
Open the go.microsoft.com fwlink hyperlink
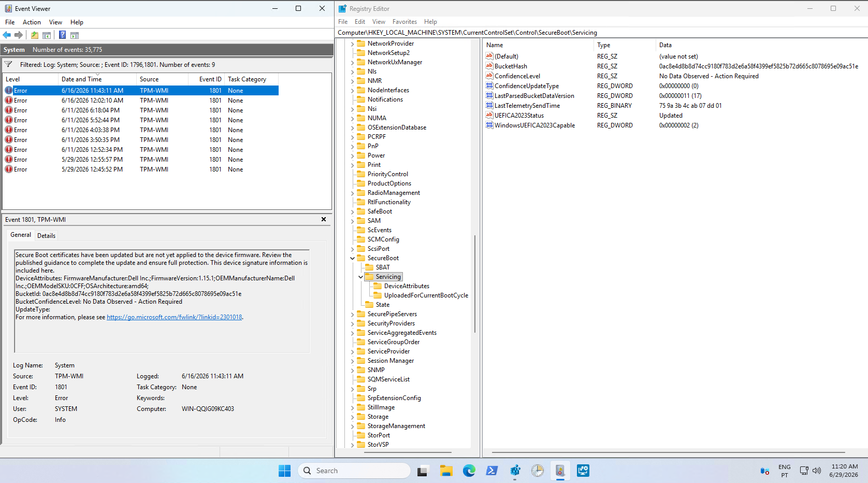click(x=174, y=317)
